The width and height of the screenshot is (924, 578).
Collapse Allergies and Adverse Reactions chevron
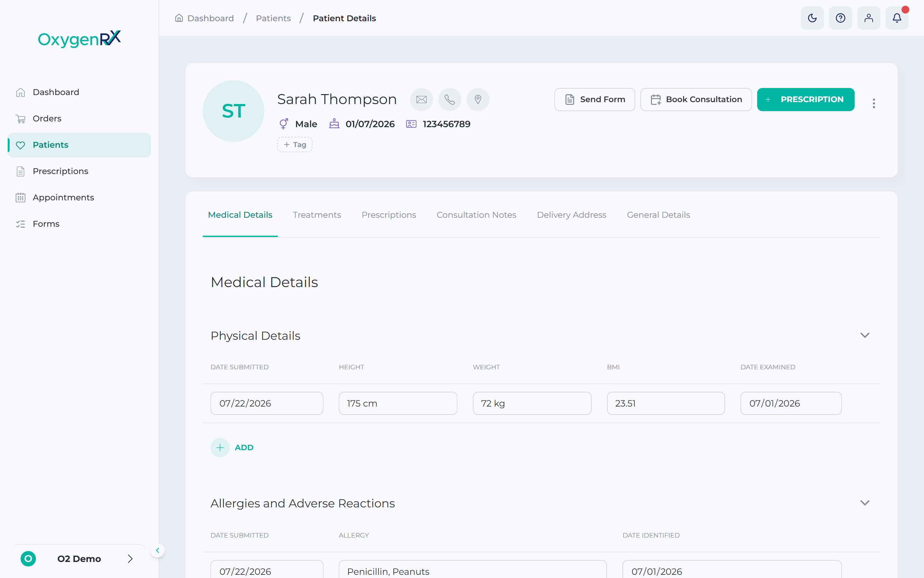pyautogui.click(x=865, y=503)
